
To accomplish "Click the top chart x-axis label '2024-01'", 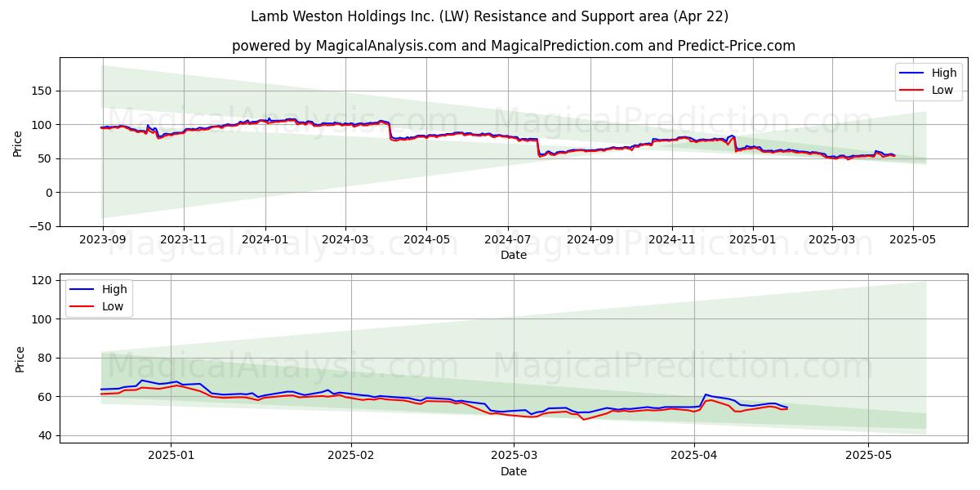I will [x=265, y=242].
